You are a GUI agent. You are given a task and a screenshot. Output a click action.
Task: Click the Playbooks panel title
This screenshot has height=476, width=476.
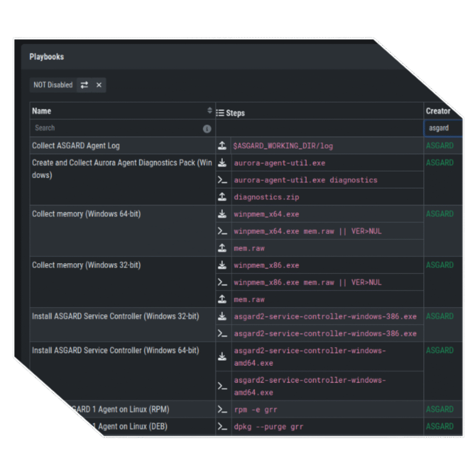tap(46, 57)
